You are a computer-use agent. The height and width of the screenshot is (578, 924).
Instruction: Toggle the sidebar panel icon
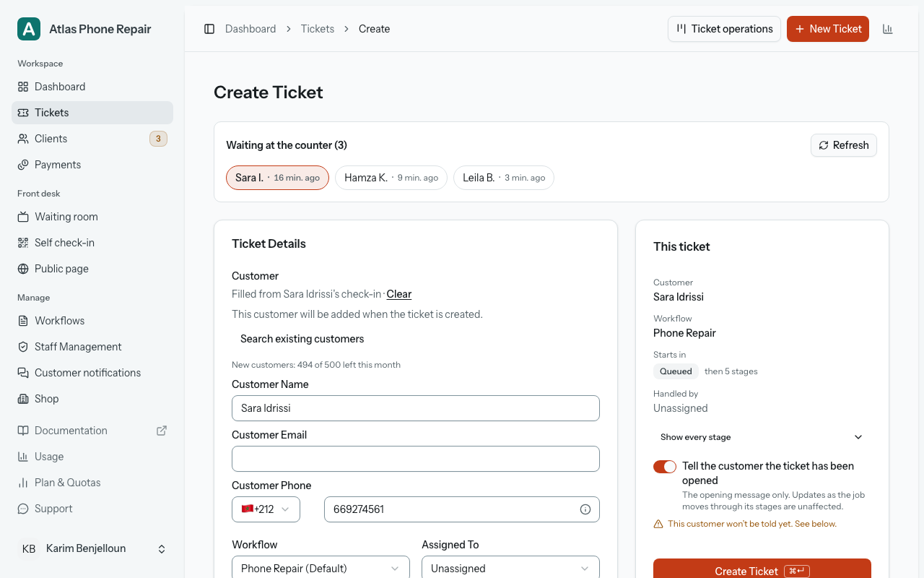(209, 29)
